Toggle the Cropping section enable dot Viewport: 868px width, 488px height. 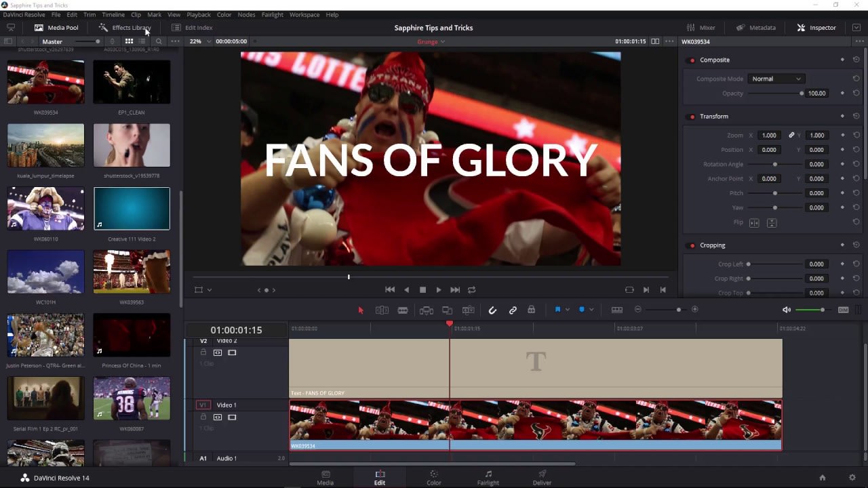692,245
